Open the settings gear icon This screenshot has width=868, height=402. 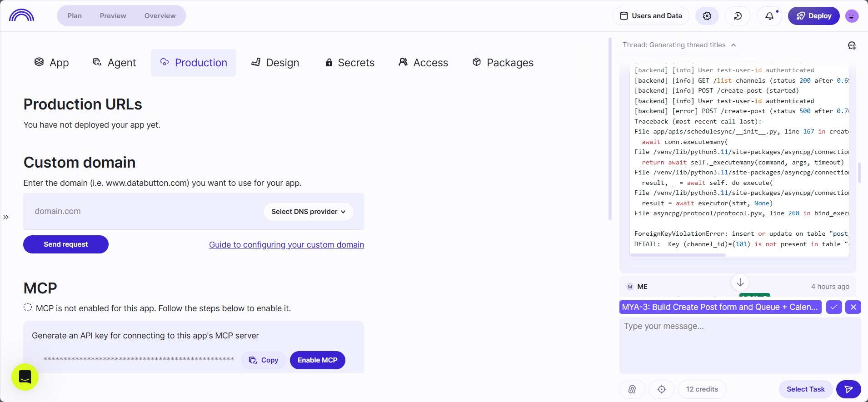click(707, 16)
